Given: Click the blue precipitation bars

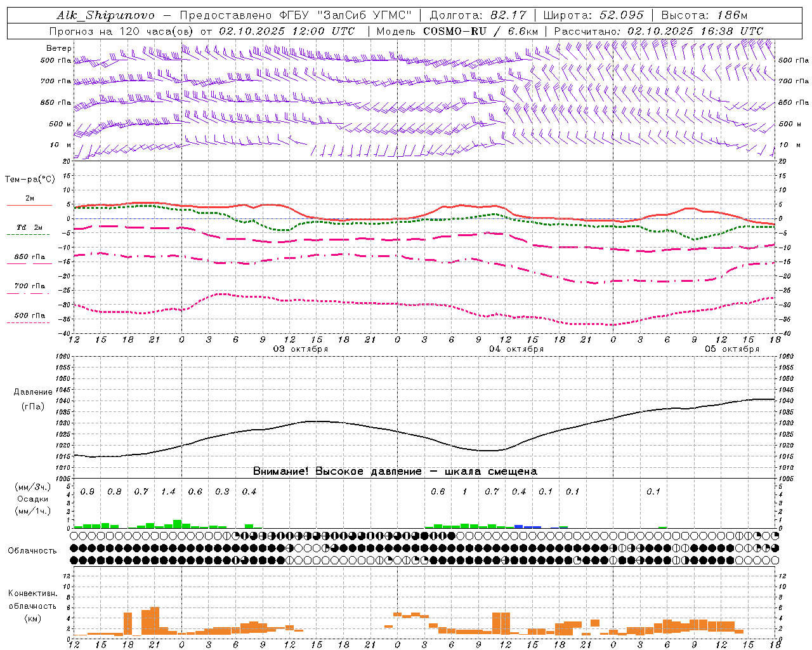Looking at the screenshot, I should pos(528,527).
